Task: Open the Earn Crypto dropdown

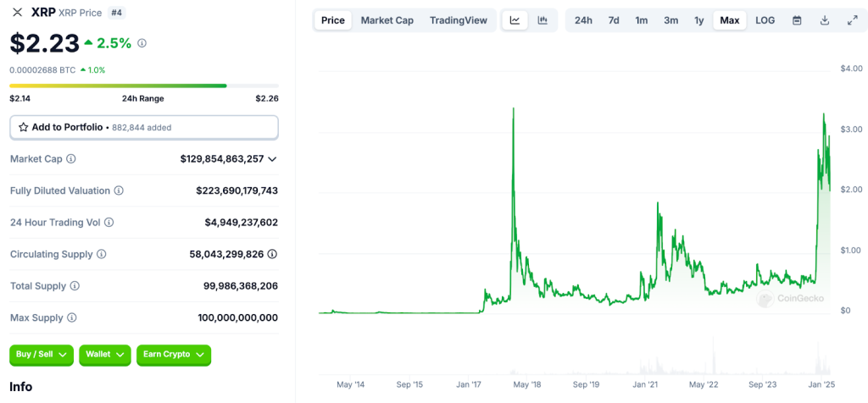Action: coord(174,355)
